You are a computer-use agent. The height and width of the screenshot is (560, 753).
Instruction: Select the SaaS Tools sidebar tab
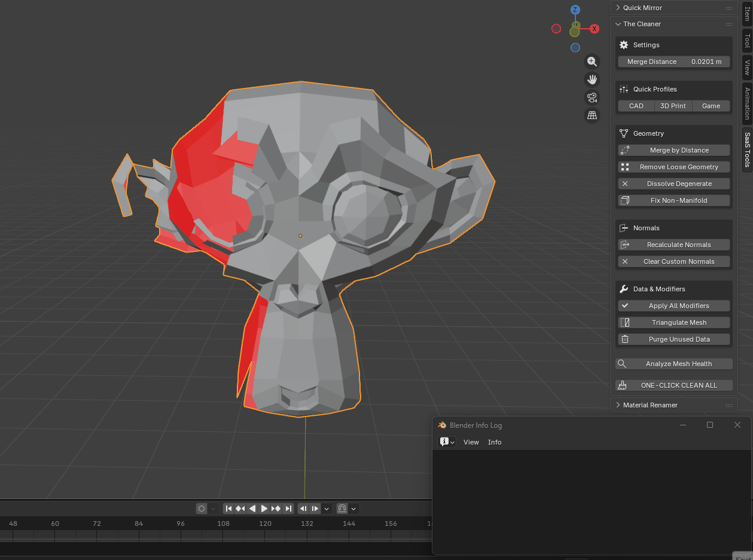(x=747, y=150)
